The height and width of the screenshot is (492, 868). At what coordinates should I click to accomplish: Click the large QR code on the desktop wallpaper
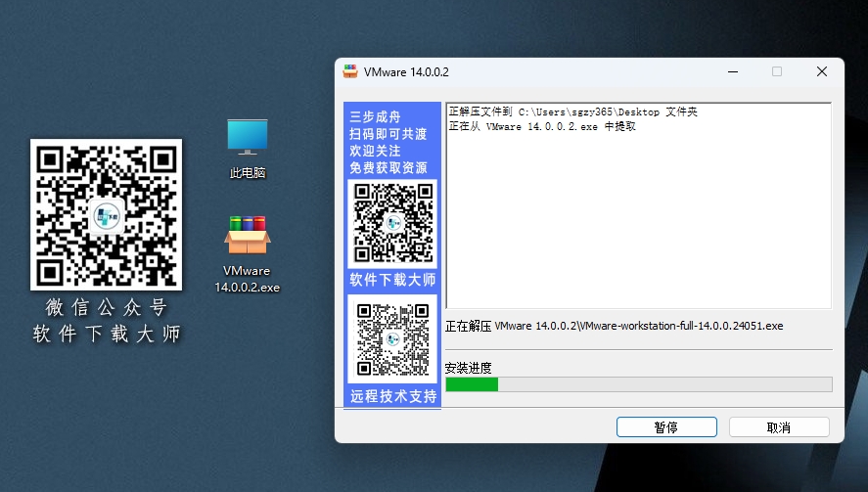coord(107,215)
